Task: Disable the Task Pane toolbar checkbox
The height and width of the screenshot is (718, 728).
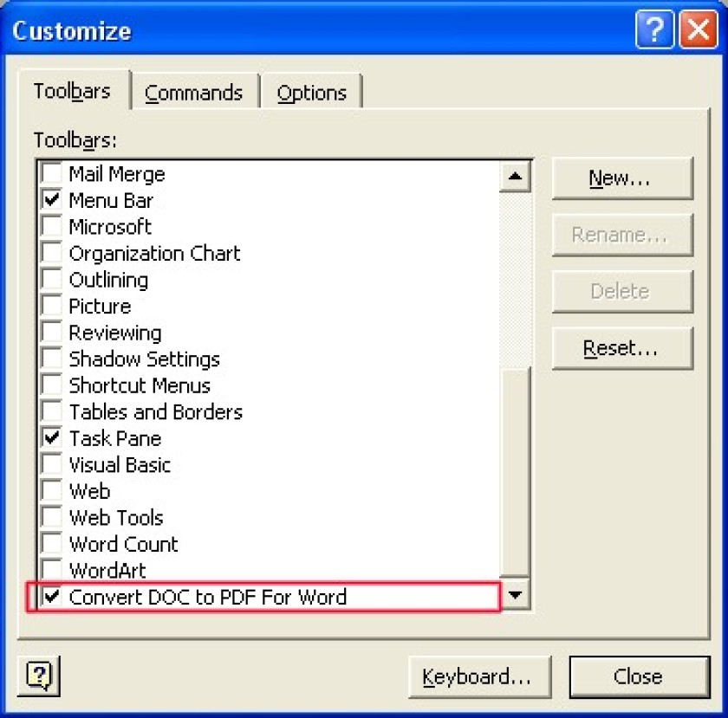Action: pyautogui.click(x=51, y=437)
